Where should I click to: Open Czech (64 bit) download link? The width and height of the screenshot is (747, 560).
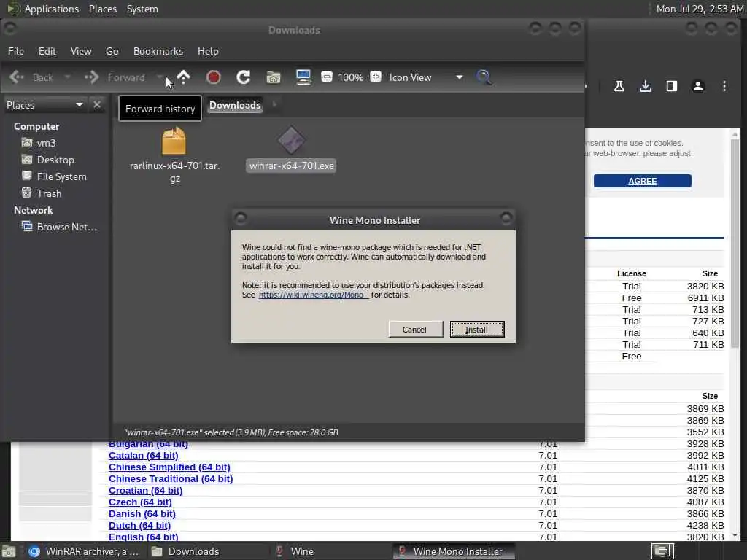[140, 502]
